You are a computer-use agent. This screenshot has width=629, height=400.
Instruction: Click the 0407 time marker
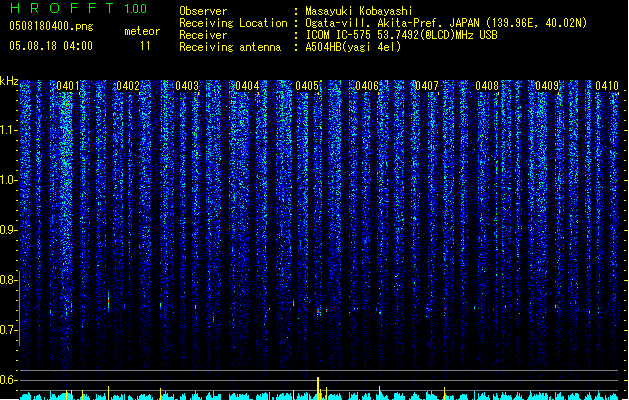pos(427,86)
